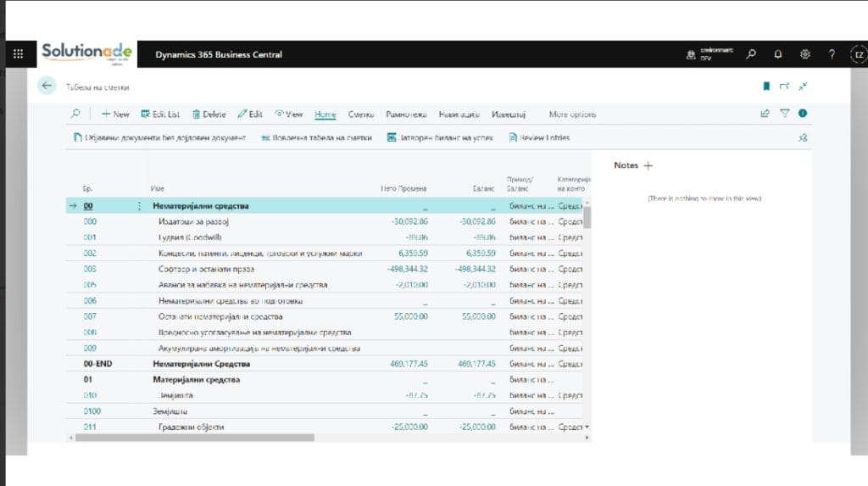Open the user account avatar
Image resolution: width=868 pixels, height=486 pixels.
click(859, 54)
